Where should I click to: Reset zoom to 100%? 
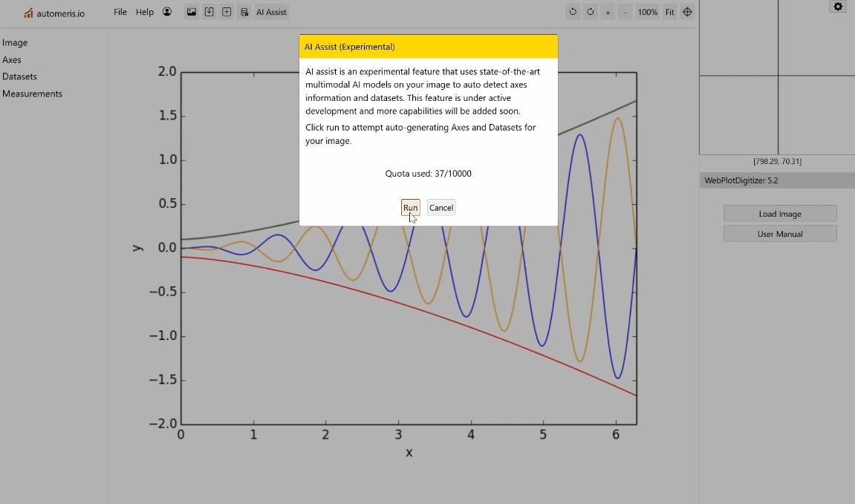647,12
